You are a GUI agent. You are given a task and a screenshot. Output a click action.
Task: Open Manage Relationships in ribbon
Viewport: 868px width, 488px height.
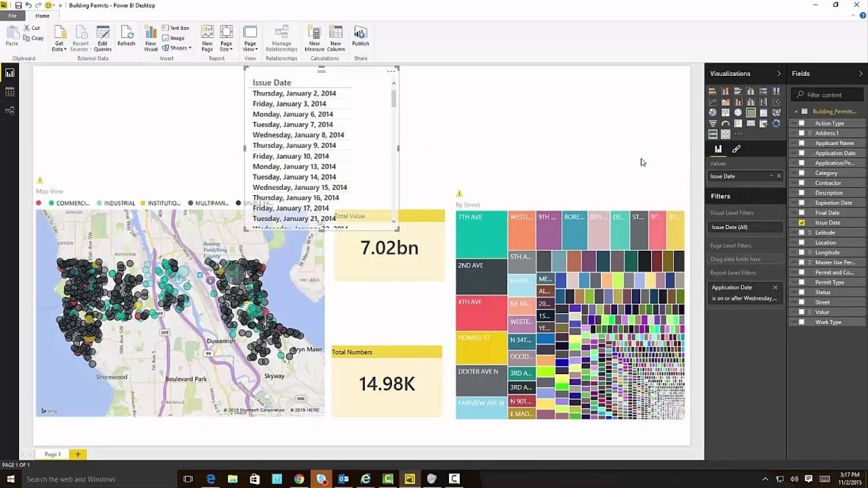coord(281,38)
